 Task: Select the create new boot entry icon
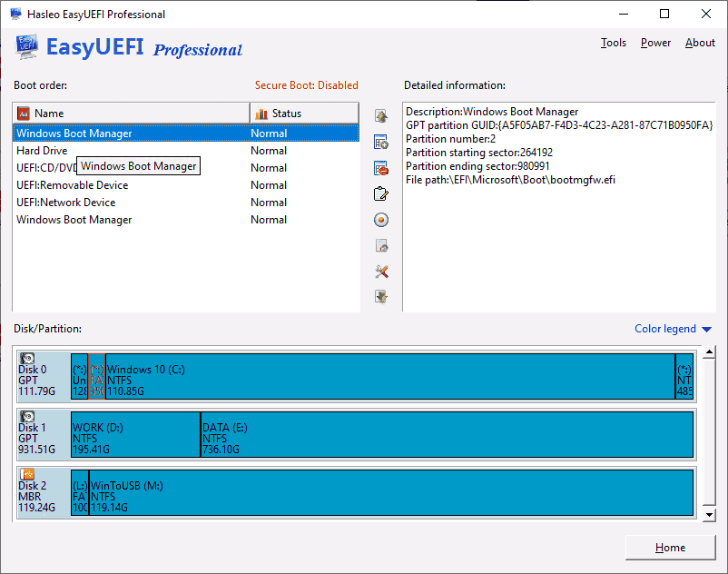(x=381, y=142)
